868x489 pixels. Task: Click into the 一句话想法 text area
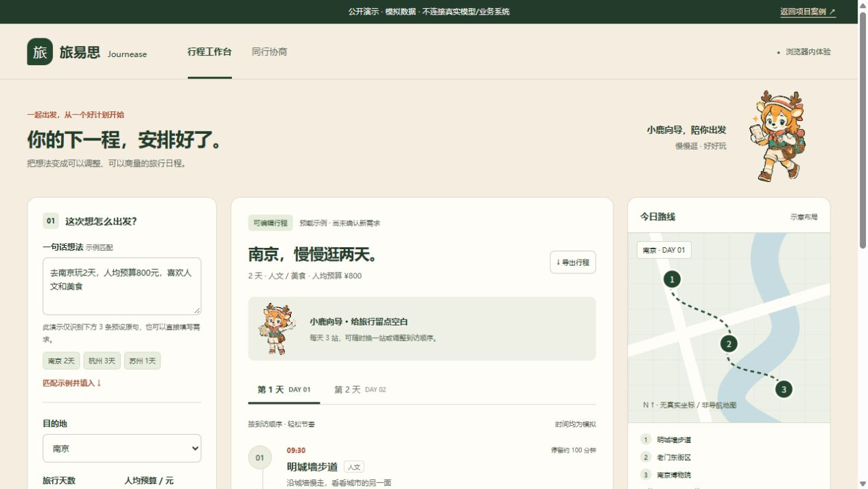[122, 286]
